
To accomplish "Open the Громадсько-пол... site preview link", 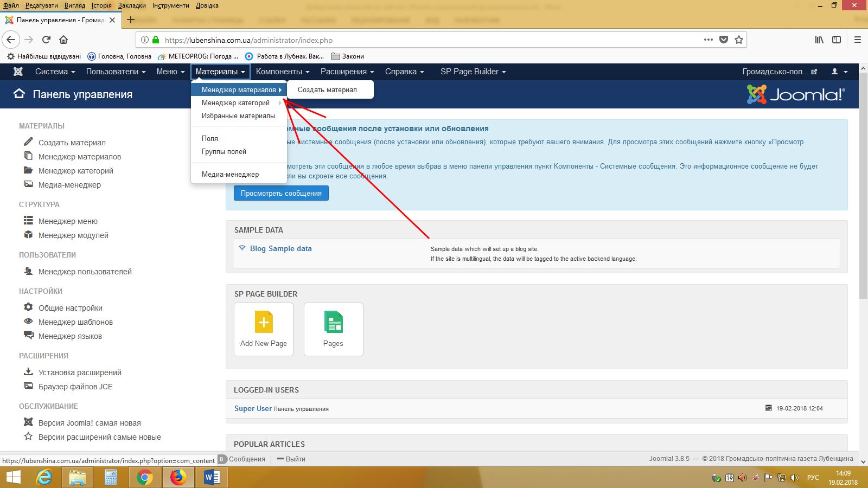I will click(780, 72).
